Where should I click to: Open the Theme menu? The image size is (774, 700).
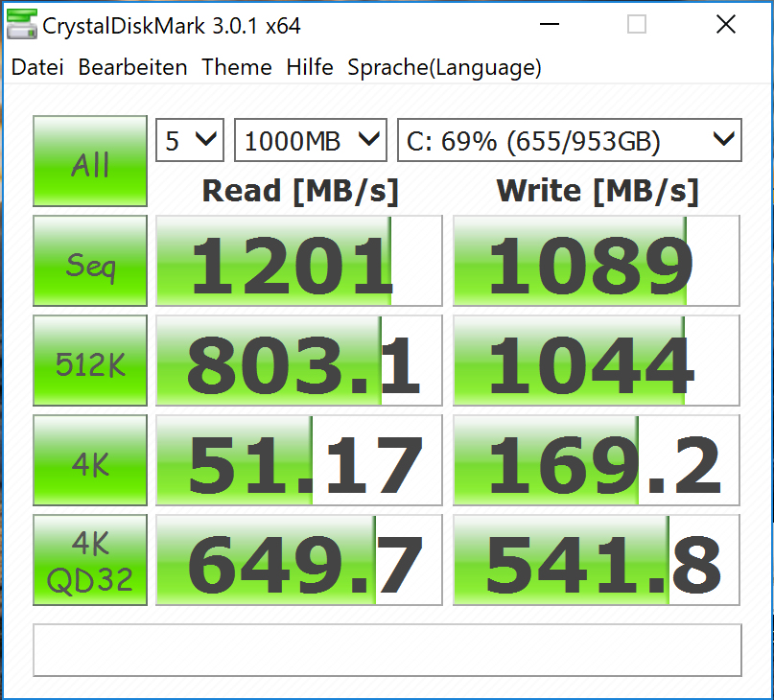point(237,67)
